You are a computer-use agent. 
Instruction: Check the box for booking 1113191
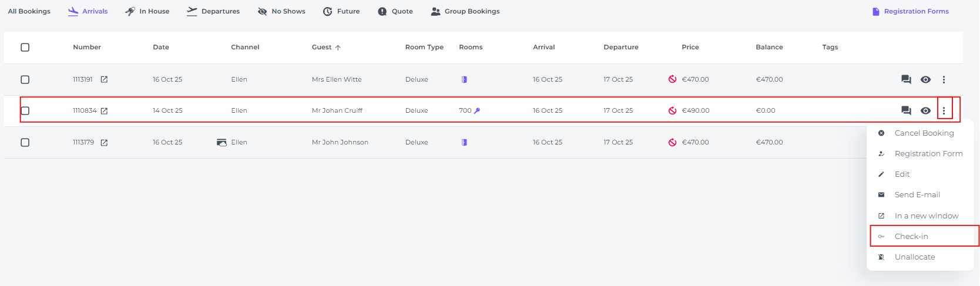[x=25, y=79]
